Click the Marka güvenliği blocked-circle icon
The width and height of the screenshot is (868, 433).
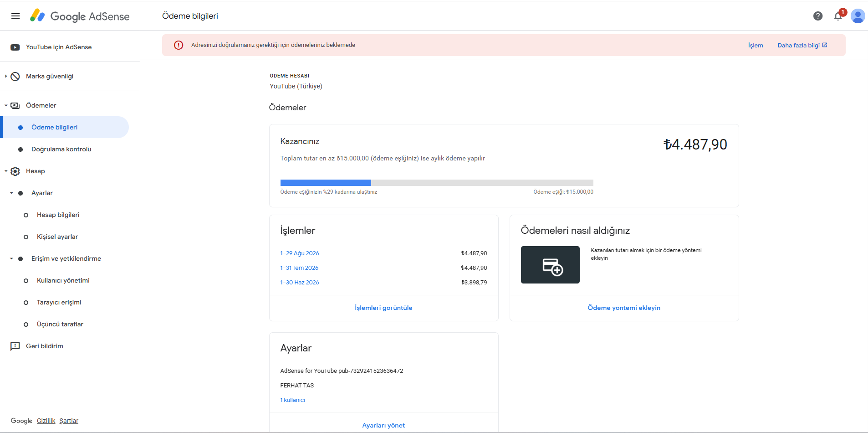point(15,77)
